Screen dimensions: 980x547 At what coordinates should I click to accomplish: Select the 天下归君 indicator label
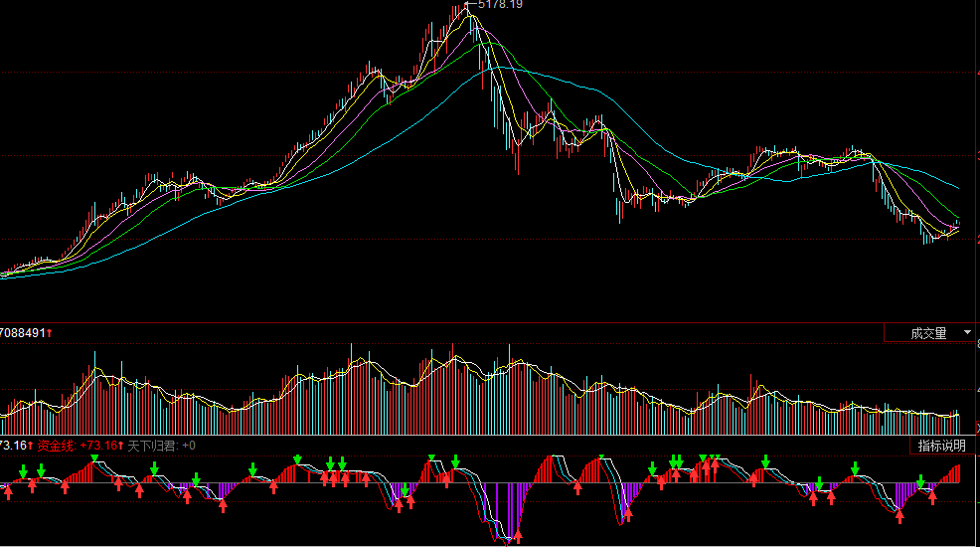pyautogui.click(x=152, y=446)
